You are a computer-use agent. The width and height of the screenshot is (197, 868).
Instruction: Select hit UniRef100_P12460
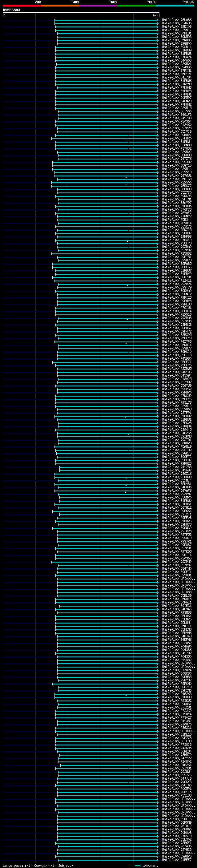177,125
